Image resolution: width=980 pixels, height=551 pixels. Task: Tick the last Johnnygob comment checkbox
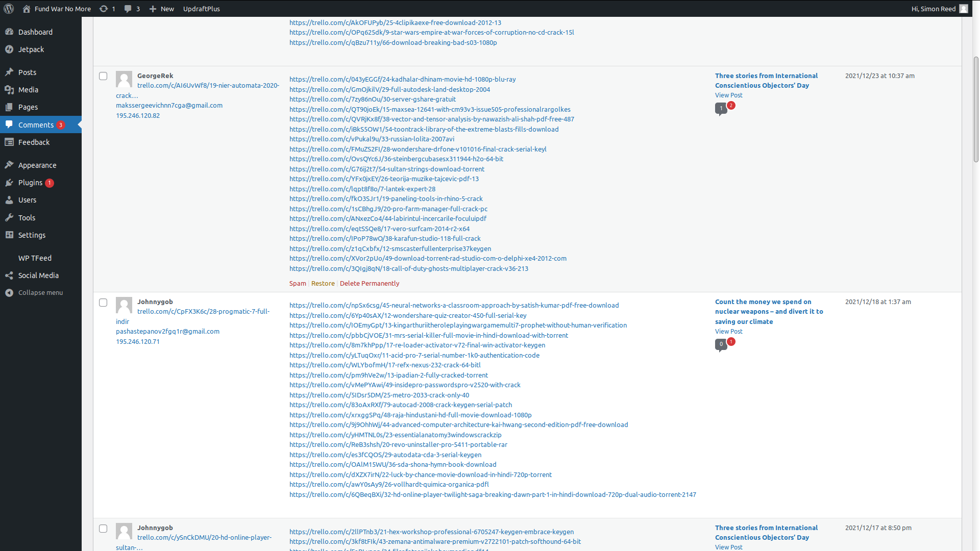pyautogui.click(x=103, y=529)
